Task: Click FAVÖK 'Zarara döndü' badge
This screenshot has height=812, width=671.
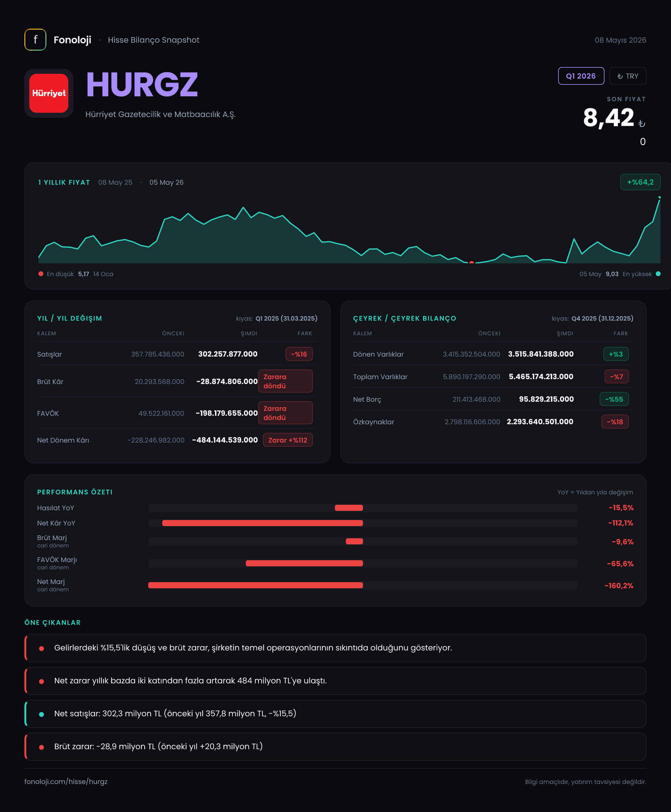Action: [x=285, y=413]
